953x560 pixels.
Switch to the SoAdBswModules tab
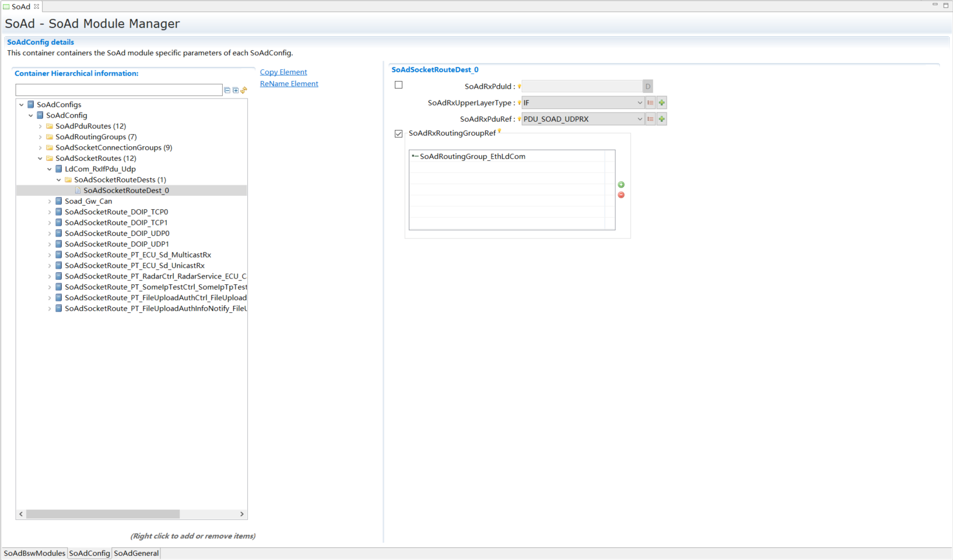[34, 553]
